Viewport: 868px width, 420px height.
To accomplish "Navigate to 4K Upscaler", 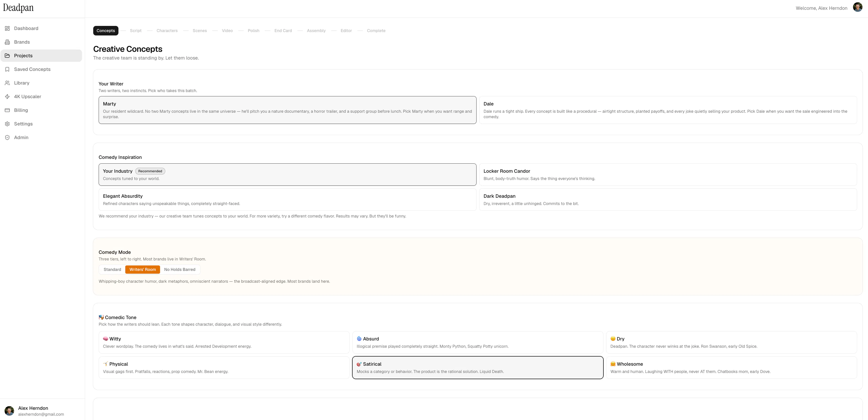I will pyautogui.click(x=41, y=97).
